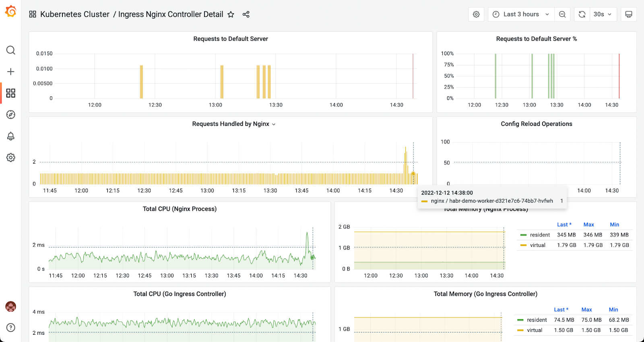
Task: Open the alerting bell icon
Action: (x=11, y=136)
